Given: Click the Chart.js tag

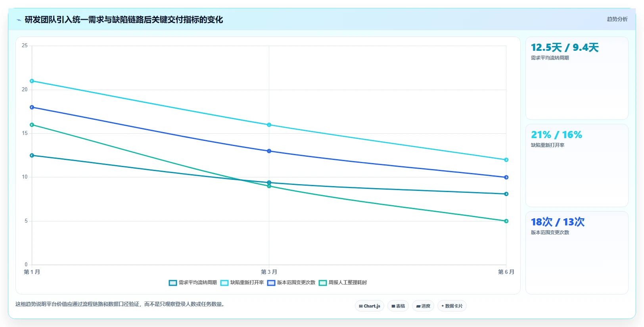Looking at the screenshot, I should (370, 306).
